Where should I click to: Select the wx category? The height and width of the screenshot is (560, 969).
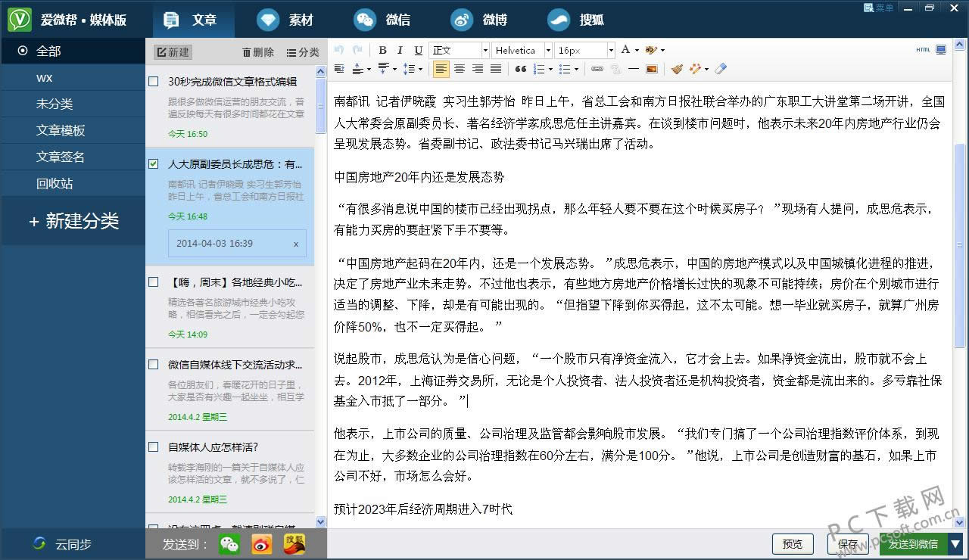point(72,77)
